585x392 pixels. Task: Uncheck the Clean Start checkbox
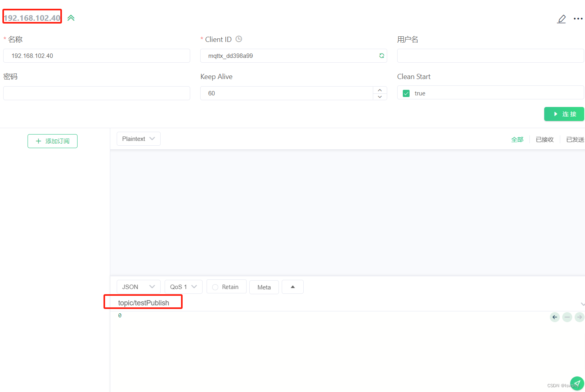click(406, 93)
